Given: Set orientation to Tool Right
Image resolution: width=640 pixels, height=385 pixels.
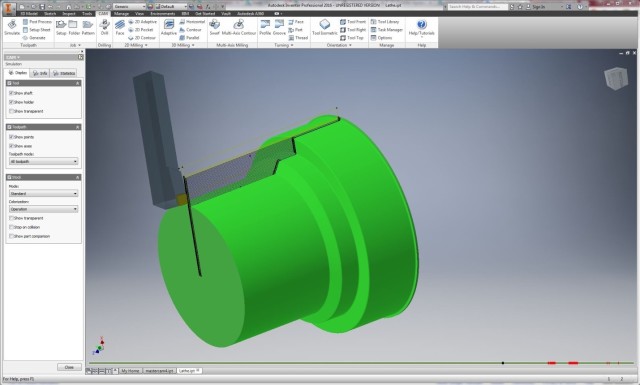Looking at the screenshot, I should pos(353,30).
